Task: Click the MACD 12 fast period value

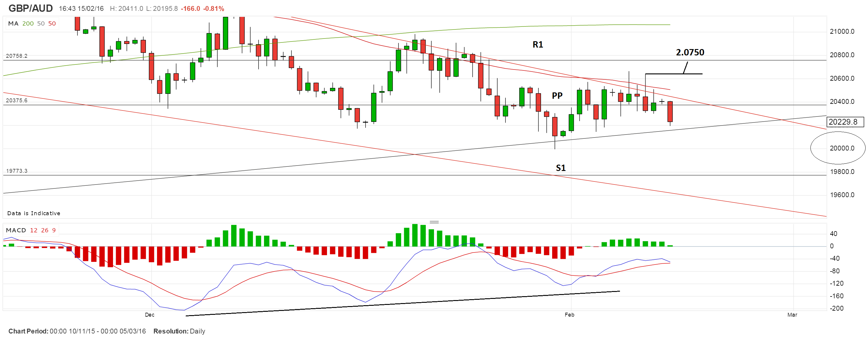Action: pyautogui.click(x=34, y=230)
